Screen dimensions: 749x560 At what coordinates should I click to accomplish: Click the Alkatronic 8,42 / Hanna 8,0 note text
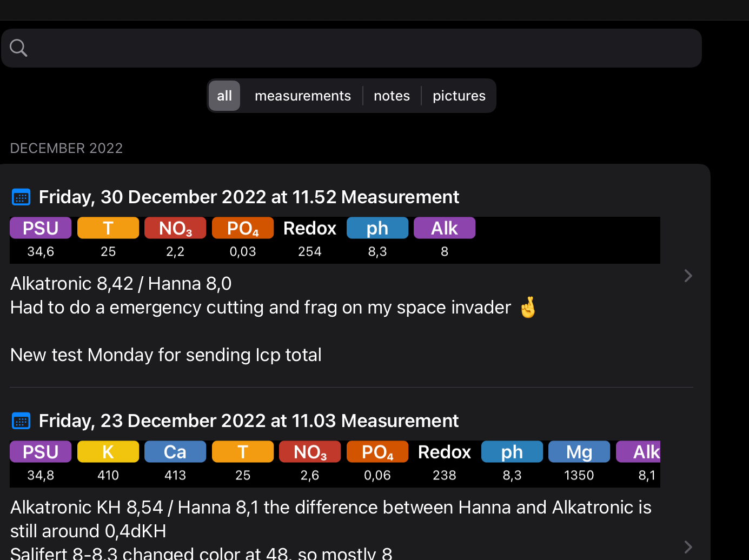click(x=121, y=284)
